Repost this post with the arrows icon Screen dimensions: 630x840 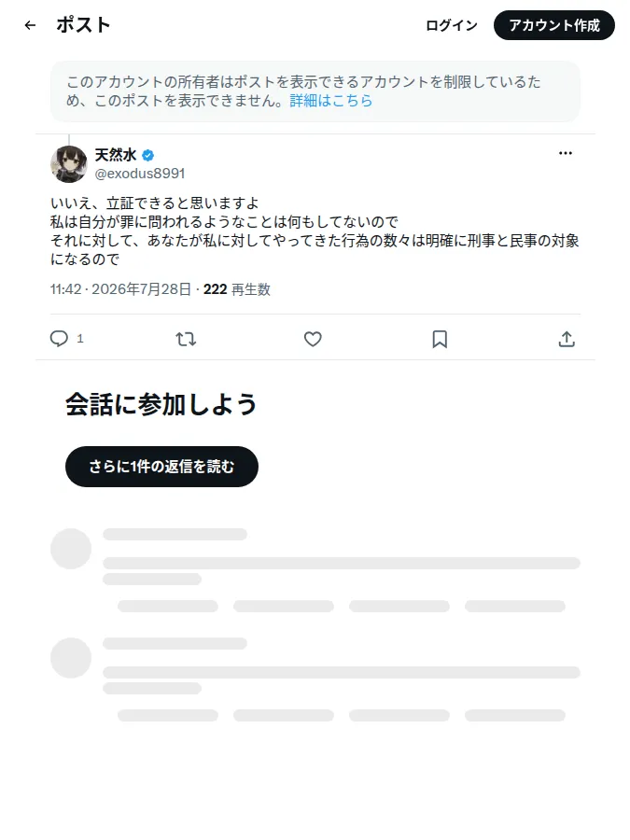pyautogui.click(x=186, y=339)
